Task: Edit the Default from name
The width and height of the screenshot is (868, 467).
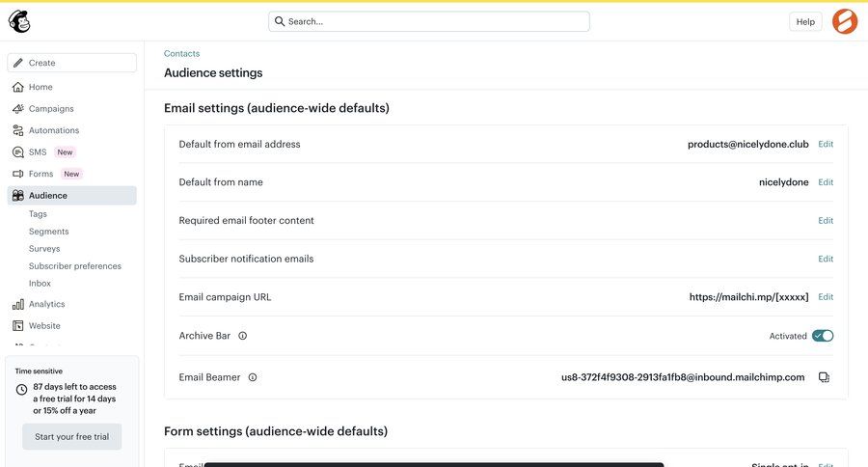Action: (x=826, y=182)
